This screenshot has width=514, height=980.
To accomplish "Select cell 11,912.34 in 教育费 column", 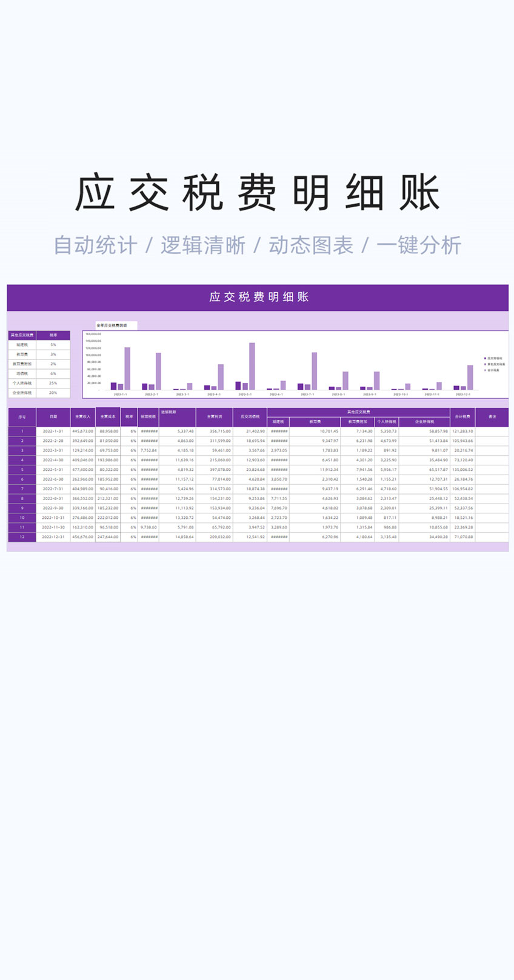I will point(315,470).
